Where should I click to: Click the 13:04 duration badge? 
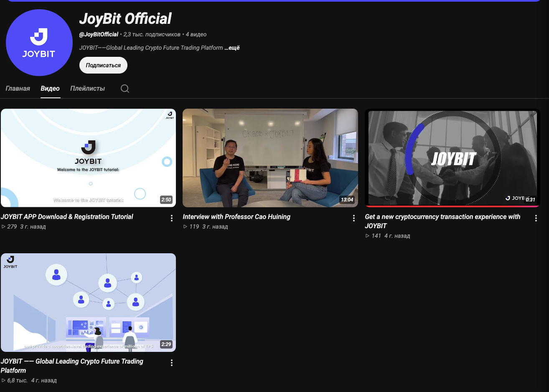[x=347, y=200]
